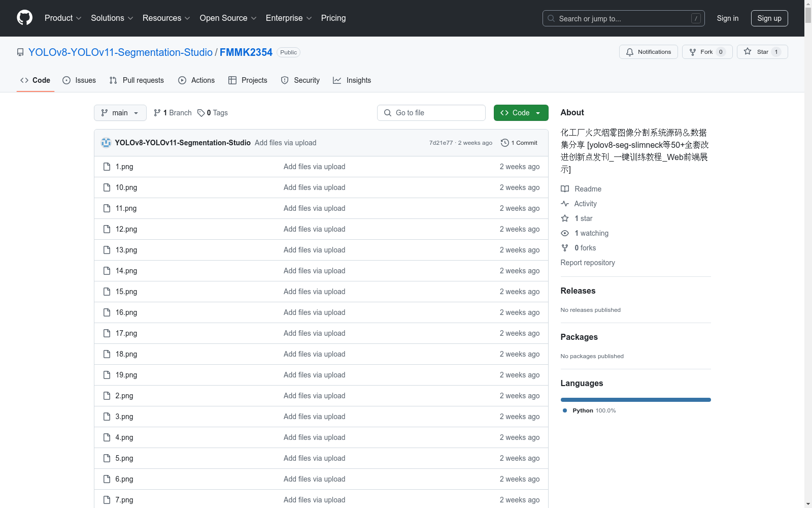This screenshot has height=508, width=812.
Task: Click the magnifier icon in the search box
Action: click(551, 18)
